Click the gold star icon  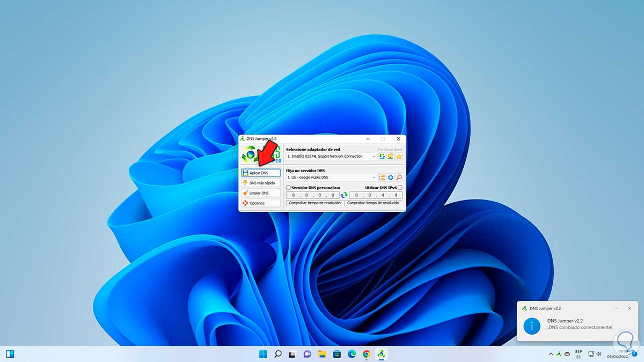click(399, 157)
